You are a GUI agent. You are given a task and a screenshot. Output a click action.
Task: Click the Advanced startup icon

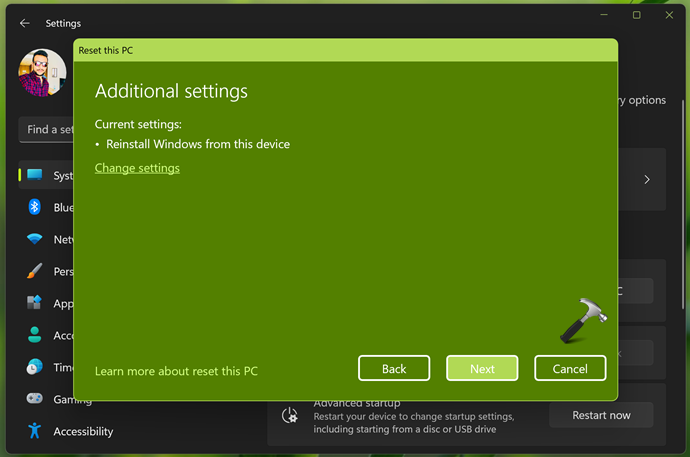click(290, 415)
